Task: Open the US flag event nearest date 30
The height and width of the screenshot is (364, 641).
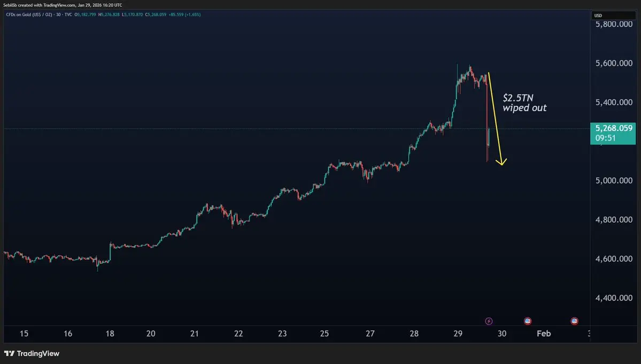Action: [x=527, y=321]
